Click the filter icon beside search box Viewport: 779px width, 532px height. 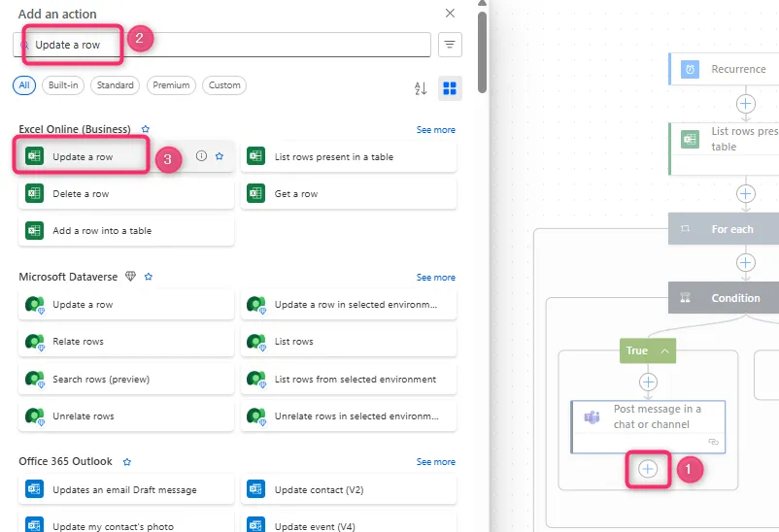(x=450, y=45)
